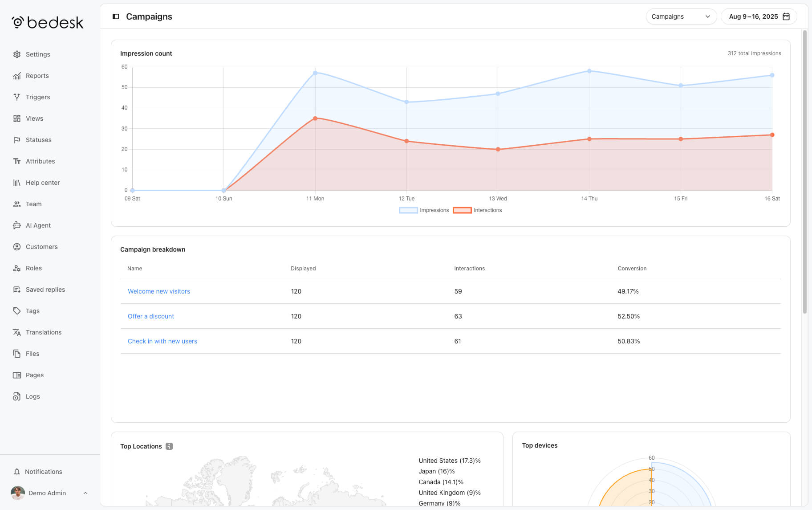Click the Logs history icon
Screen dimensions: 812x510
[17, 396]
